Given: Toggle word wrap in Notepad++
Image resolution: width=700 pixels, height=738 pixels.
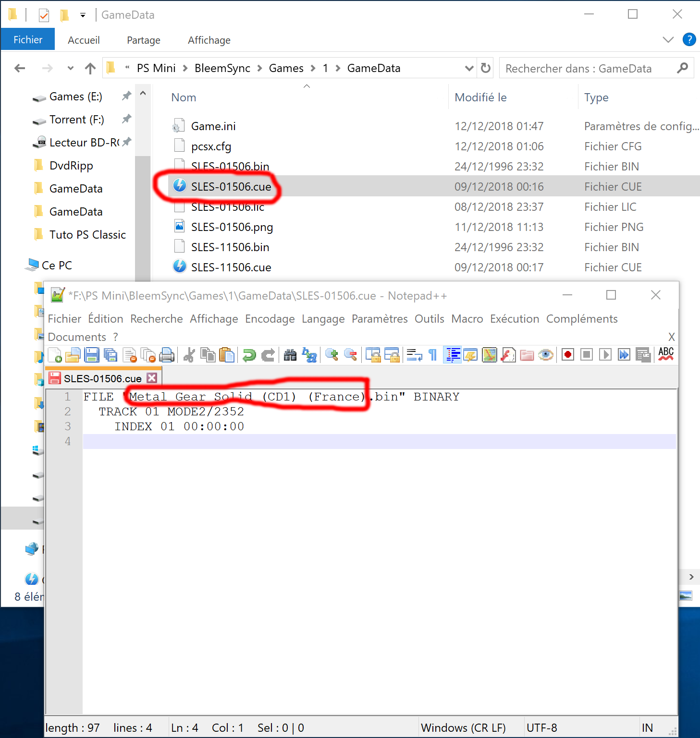Looking at the screenshot, I should point(414,355).
